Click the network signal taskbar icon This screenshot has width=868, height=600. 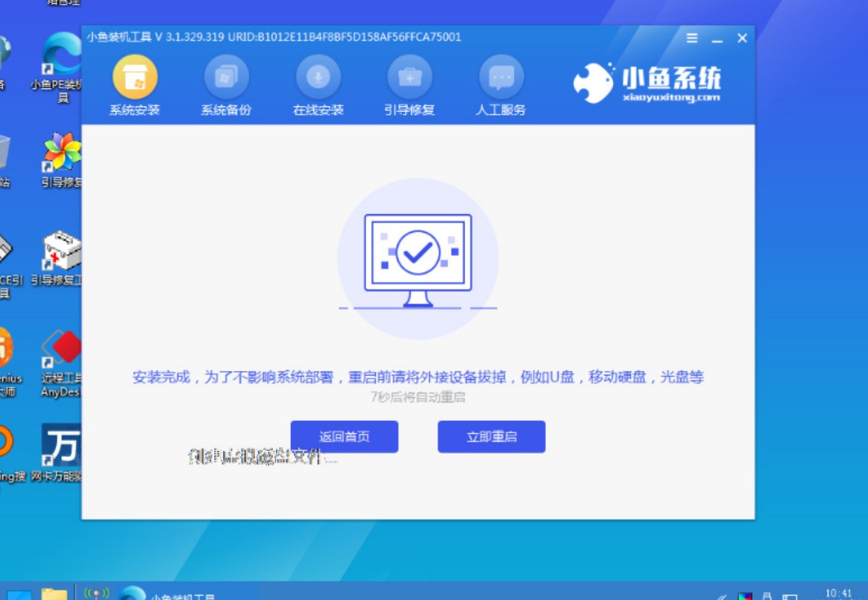pyautogui.click(x=96, y=593)
